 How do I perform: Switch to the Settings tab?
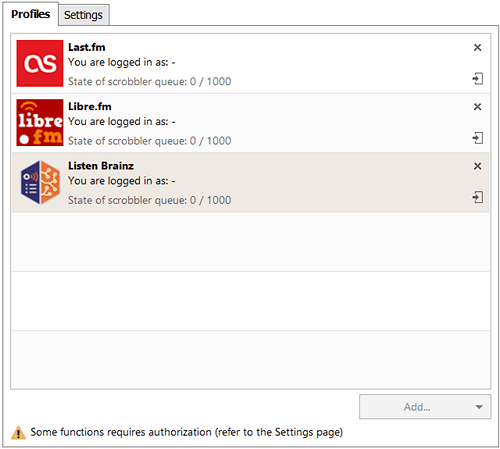(x=83, y=15)
